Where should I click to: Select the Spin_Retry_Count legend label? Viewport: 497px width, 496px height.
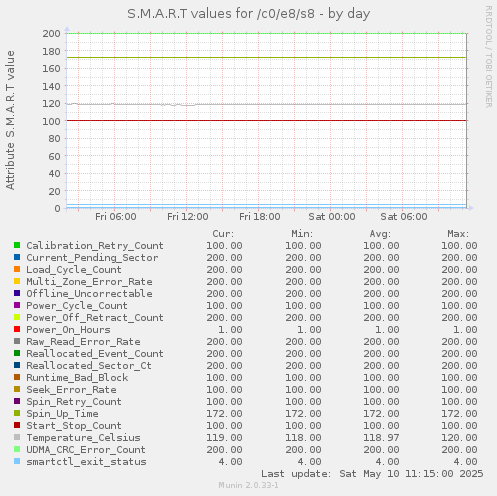pos(74,402)
